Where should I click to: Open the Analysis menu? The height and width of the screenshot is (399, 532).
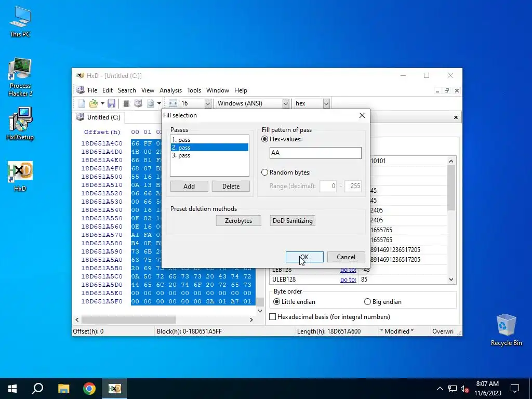pos(170,90)
